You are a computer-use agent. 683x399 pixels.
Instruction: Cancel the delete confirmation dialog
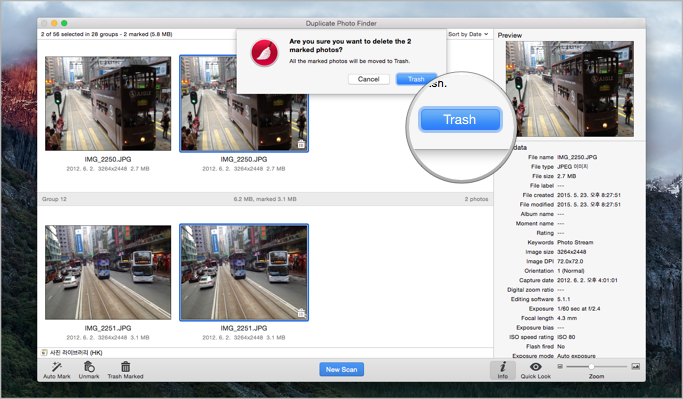(369, 79)
